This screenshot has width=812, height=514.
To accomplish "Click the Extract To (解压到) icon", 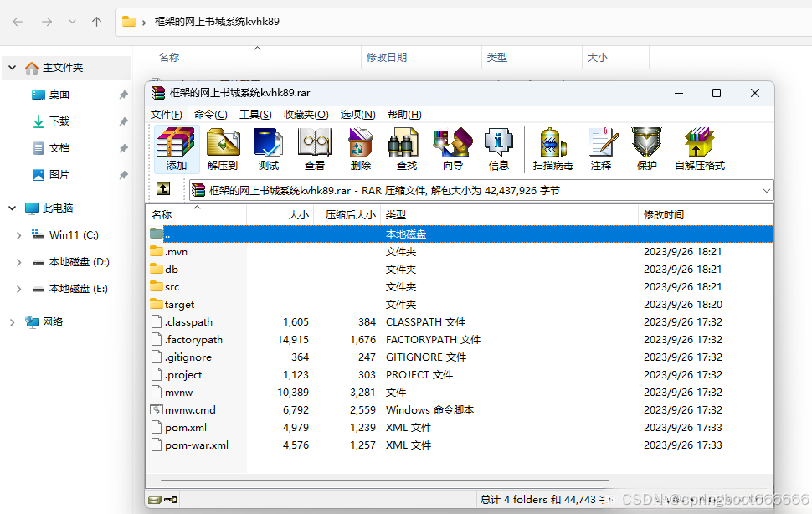I will point(222,149).
